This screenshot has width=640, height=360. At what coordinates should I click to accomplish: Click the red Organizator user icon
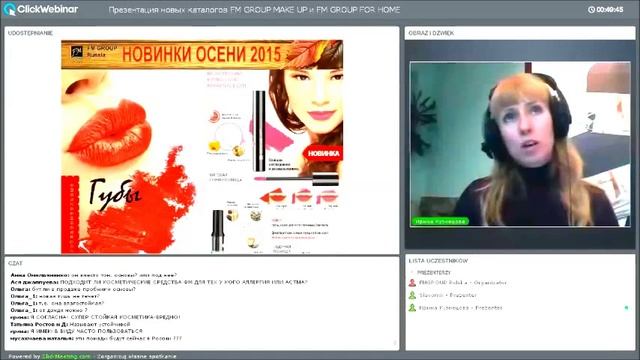point(412,282)
